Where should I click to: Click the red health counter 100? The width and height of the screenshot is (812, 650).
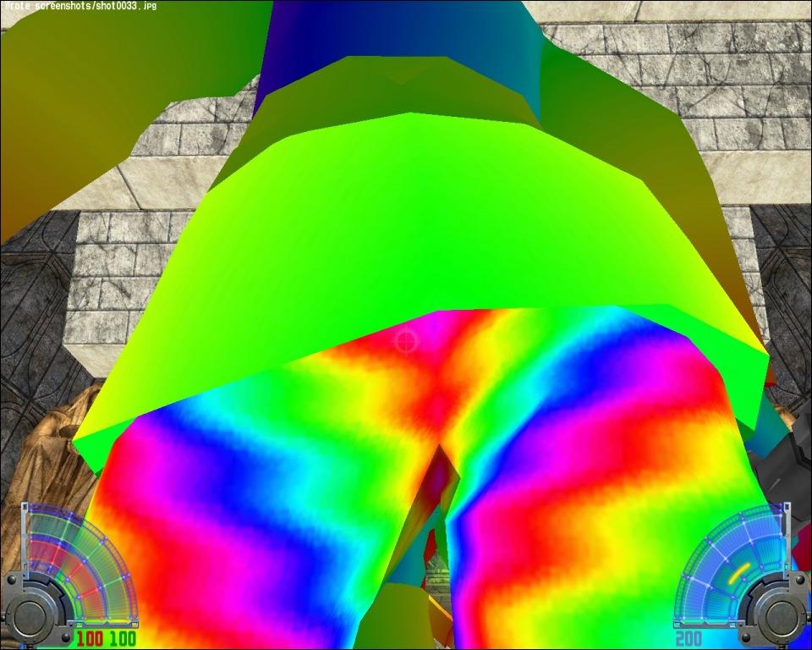coord(89,638)
